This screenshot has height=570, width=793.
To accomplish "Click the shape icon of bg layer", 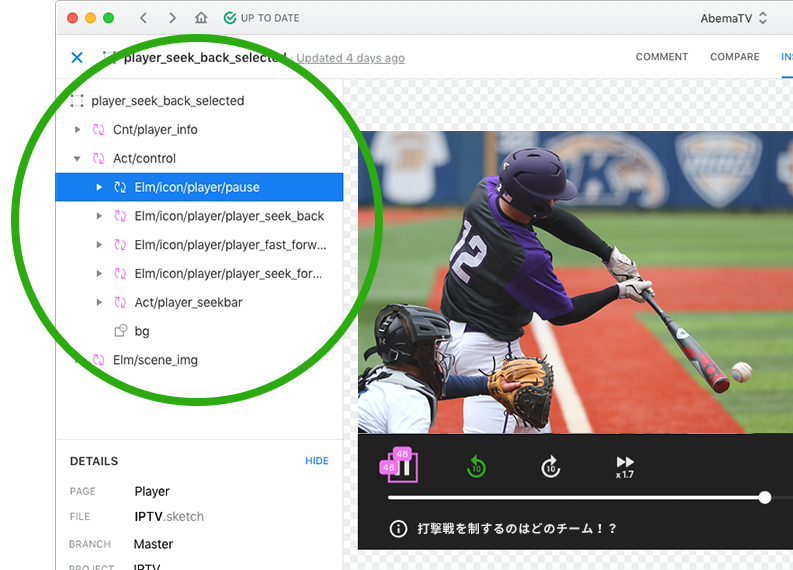I will coord(120,331).
